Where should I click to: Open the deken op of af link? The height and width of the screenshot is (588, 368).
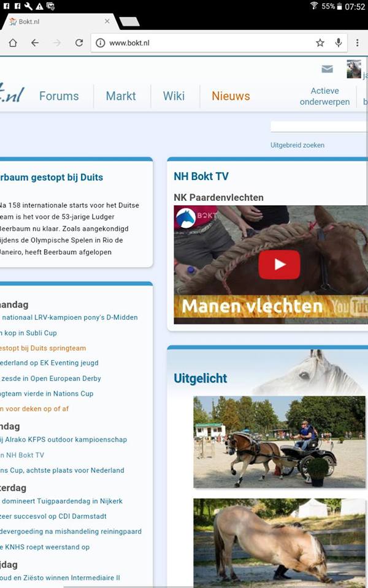(x=34, y=409)
